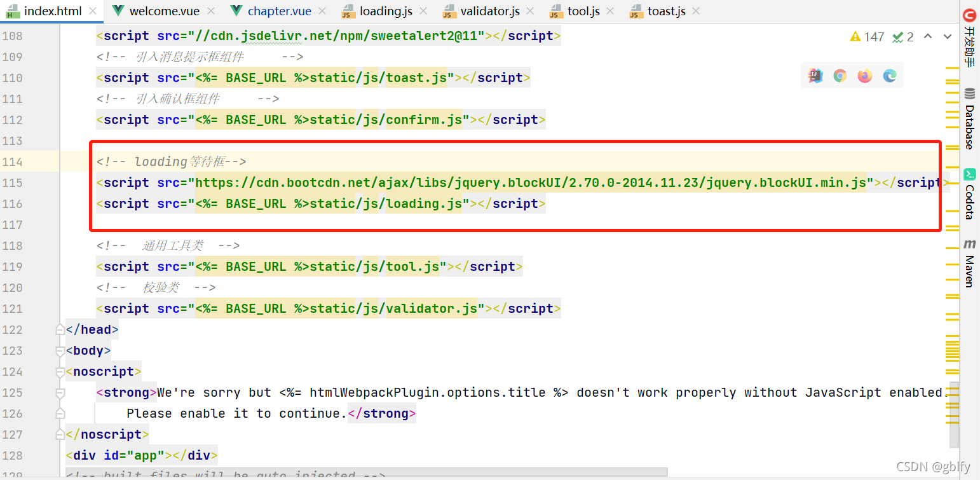
Task: Click the closing </head> tag text
Action: click(x=92, y=329)
